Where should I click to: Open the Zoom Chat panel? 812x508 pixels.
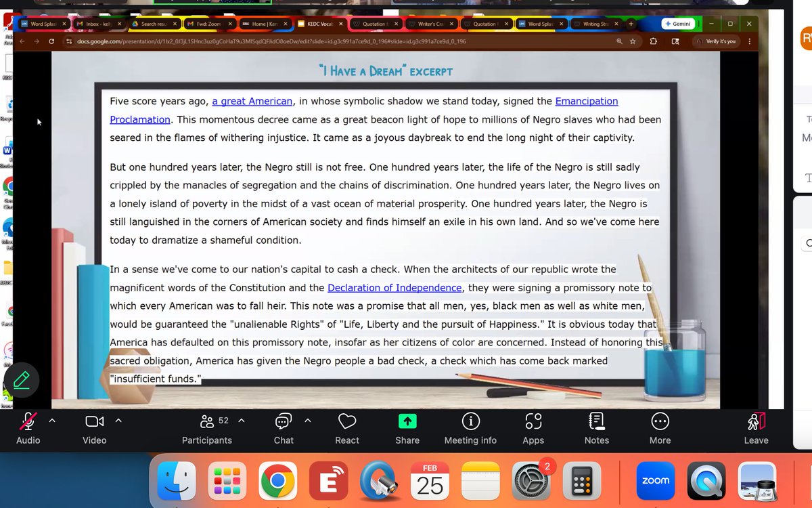coord(284,429)
